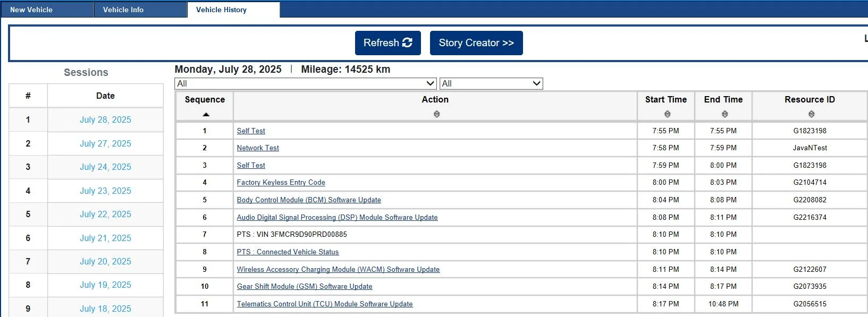The image size is (868, 317).
Task: Open the second All filter dropdown
Action: (x=491, y=84)
